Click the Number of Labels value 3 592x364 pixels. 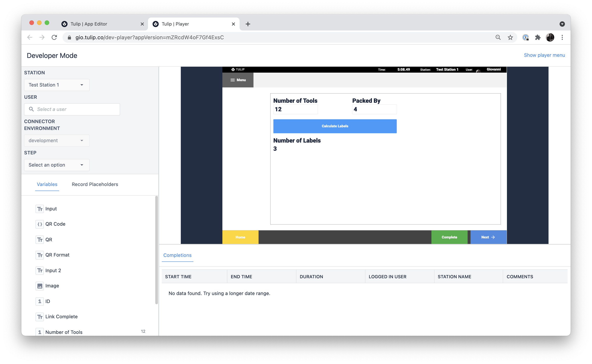(x=275, y=149)
